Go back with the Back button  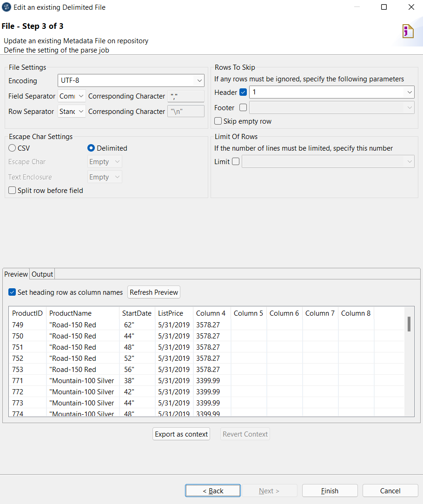(x=213, y=491)
